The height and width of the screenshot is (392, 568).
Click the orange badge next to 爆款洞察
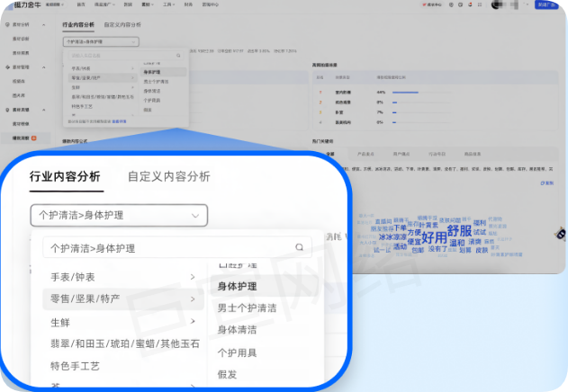click(34, 138)
